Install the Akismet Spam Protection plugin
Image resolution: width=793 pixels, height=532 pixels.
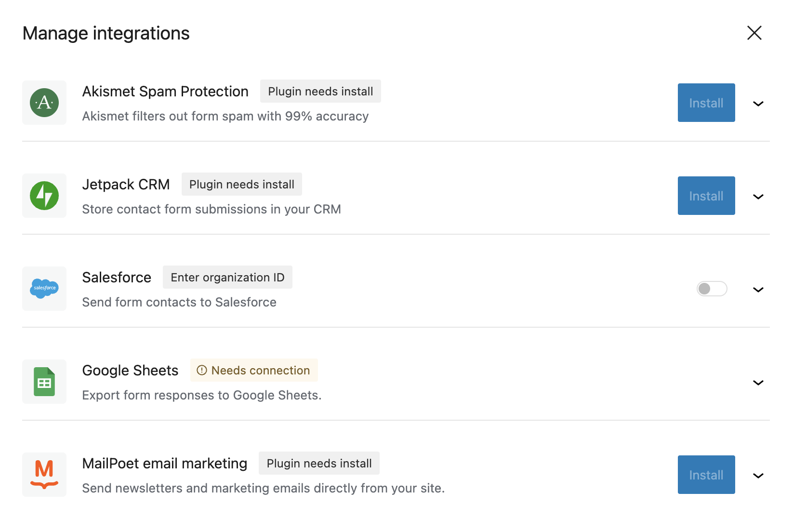pos(706,103)
